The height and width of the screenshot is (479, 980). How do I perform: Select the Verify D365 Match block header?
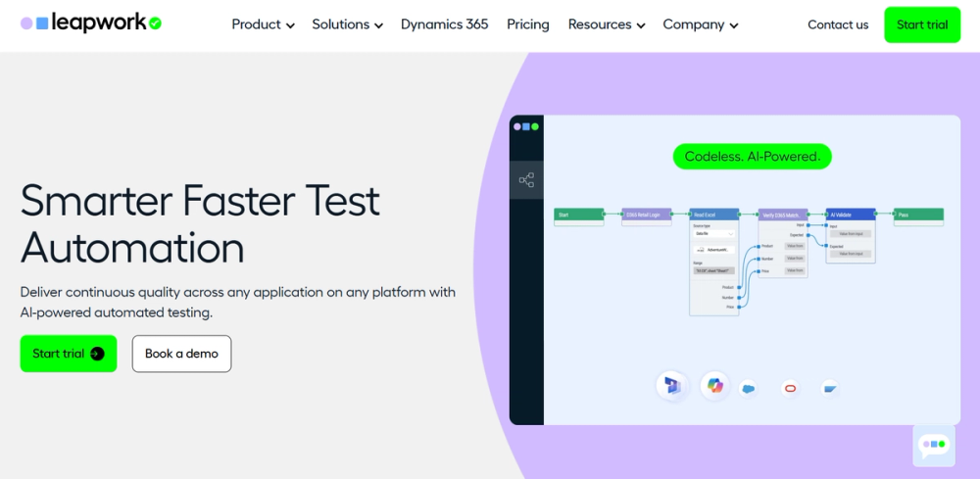point(782,215)
